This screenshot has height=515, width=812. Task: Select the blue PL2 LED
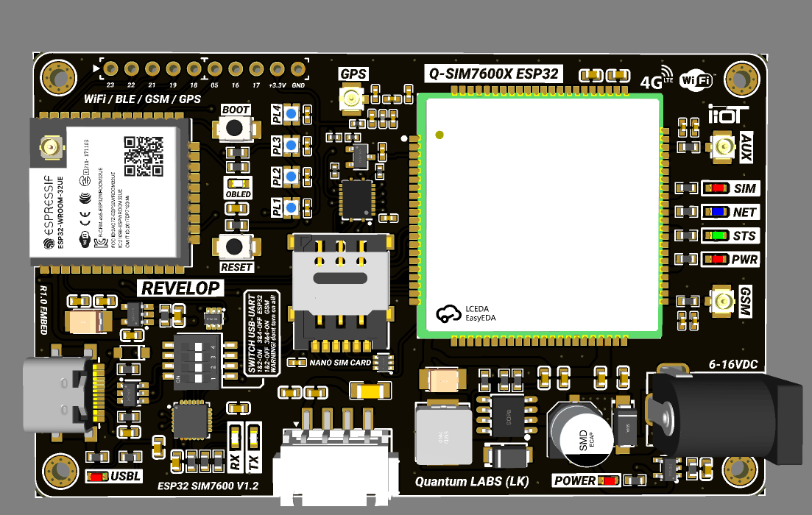(292, 177)
